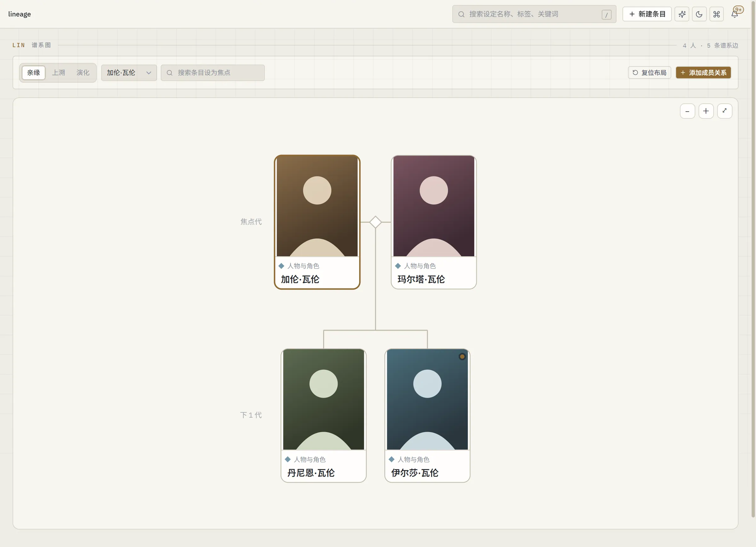756x547 pixels.
Task: Focus the global search field
Action: pyautogui.click(x=534, y=14)
